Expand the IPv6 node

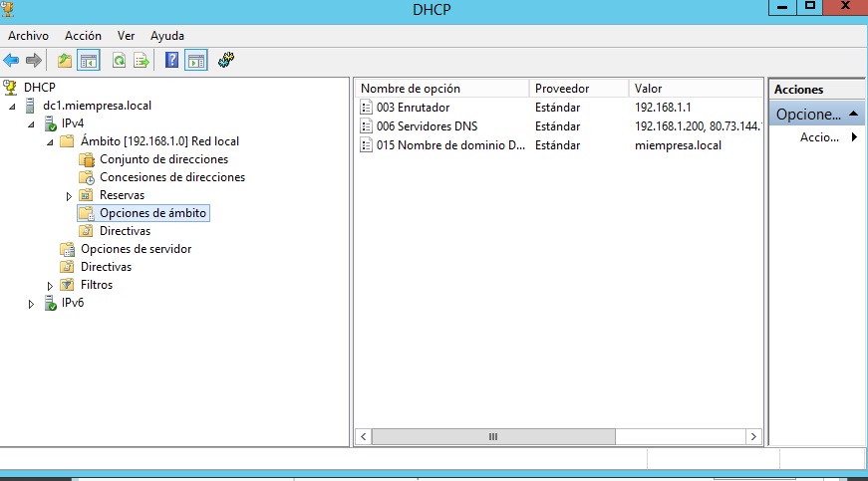pyautogui.click(x=31, y=304)
